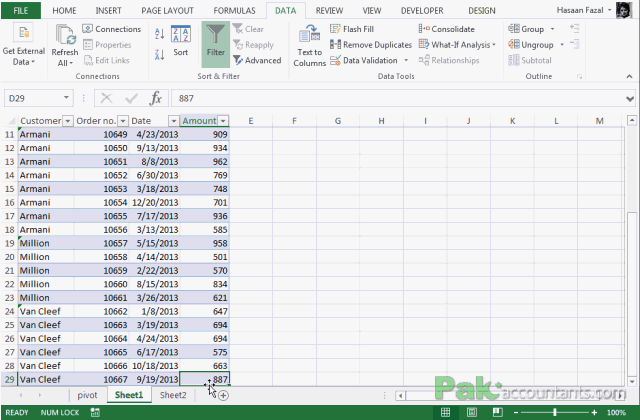Viewport: 640px width, 420px height.
Task: Switch to DESIGN tab
Action: (x=482, y=11)
